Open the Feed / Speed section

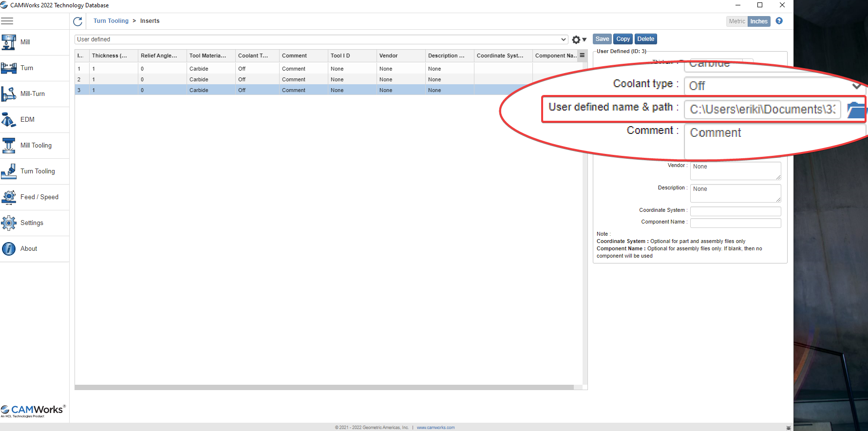(x=35, y=197)
